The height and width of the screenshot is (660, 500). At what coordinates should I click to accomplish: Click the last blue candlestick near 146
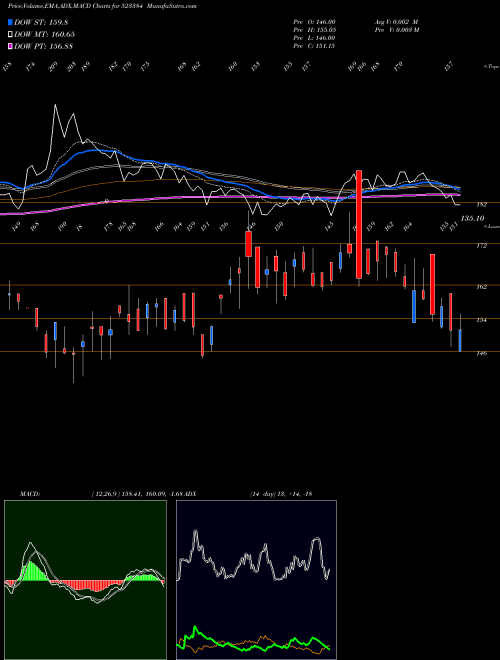pos(460,341)
